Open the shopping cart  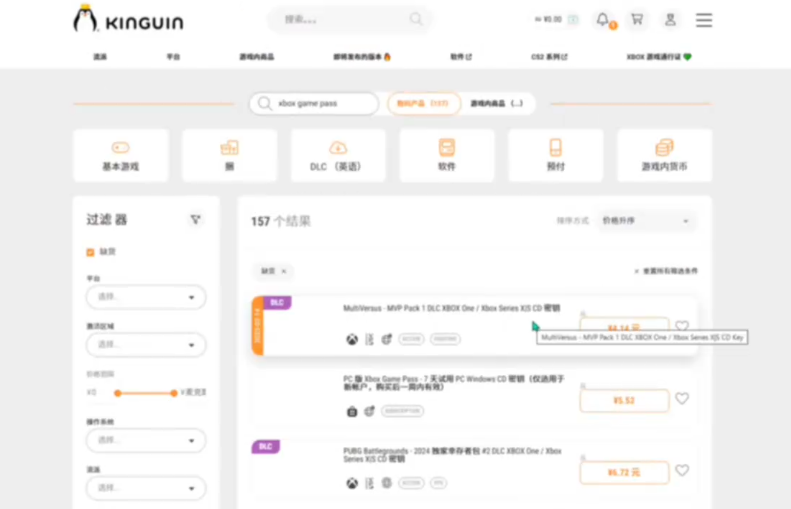pyautogui.click(x=637, y=20)
